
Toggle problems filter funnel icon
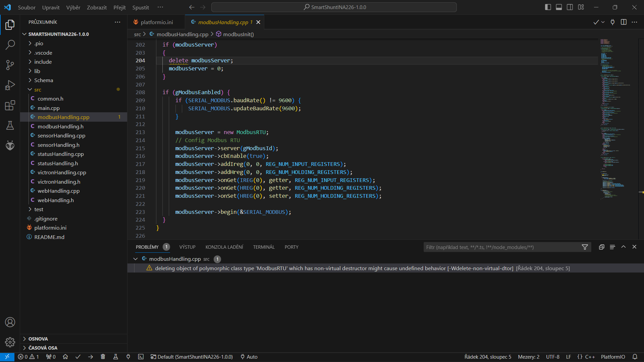pos(585,247)
